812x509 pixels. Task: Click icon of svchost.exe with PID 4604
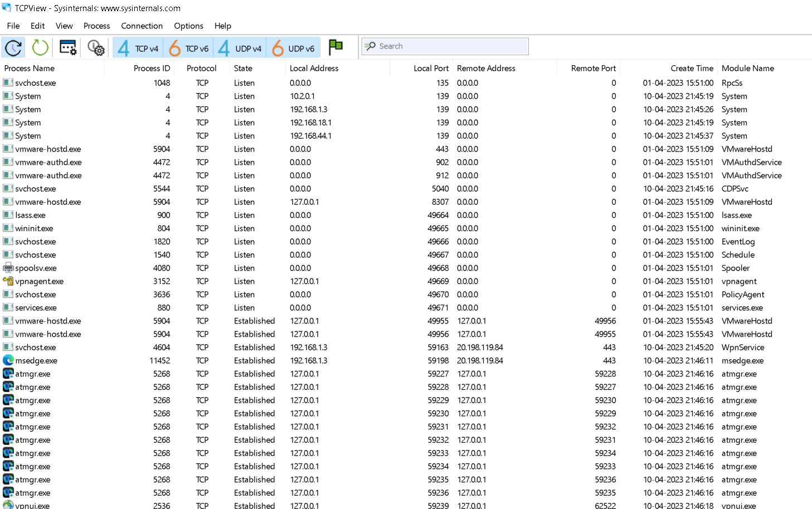8,348
